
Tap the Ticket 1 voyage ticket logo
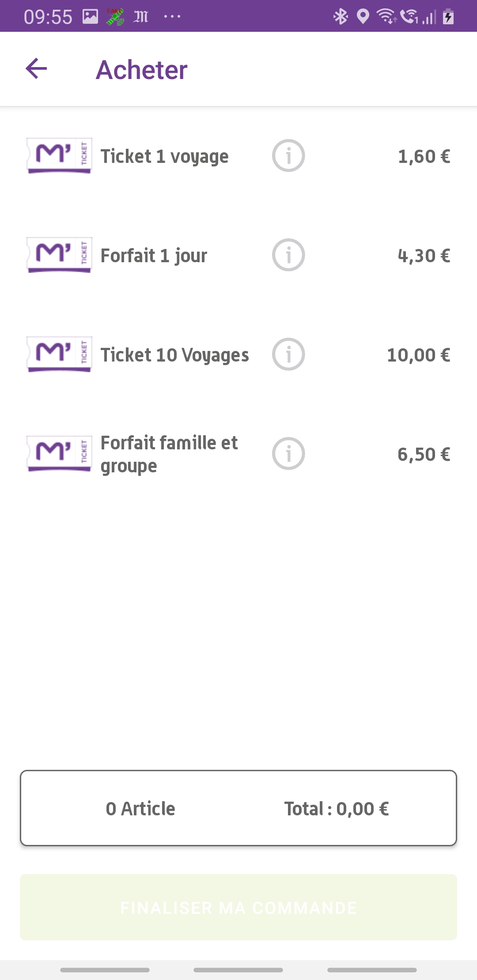pyautogui.click(x=59, y=155)
